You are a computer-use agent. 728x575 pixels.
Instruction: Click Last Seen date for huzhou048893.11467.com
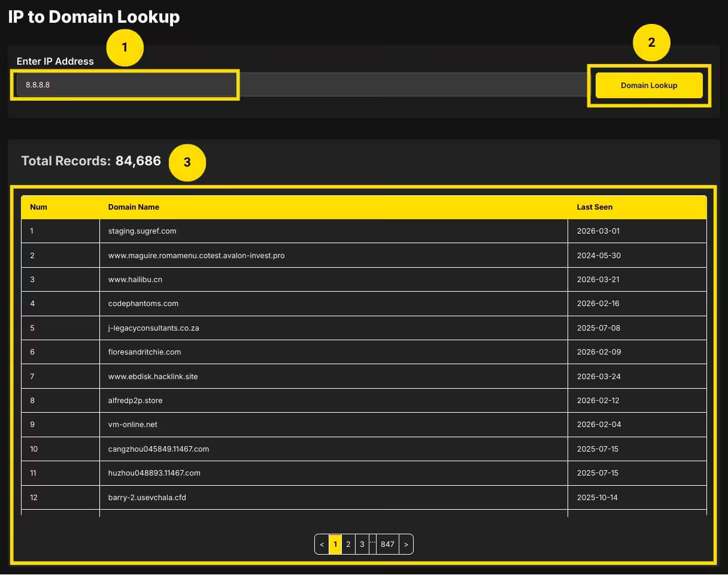coord(597,473)
